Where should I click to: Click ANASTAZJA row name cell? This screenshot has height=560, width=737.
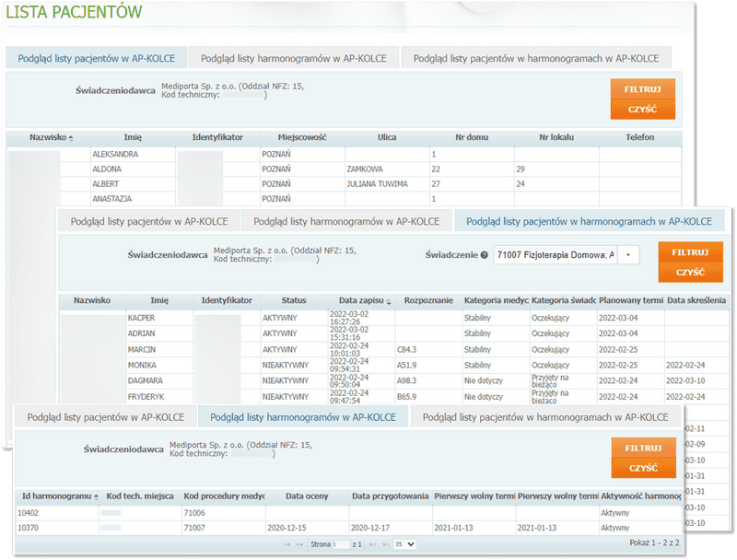pyautogui.click(x=111, y=199)
